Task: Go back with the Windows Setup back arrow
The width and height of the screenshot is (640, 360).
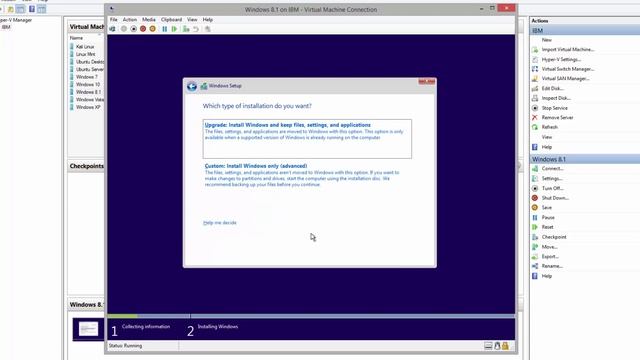Action: [192, 86]
